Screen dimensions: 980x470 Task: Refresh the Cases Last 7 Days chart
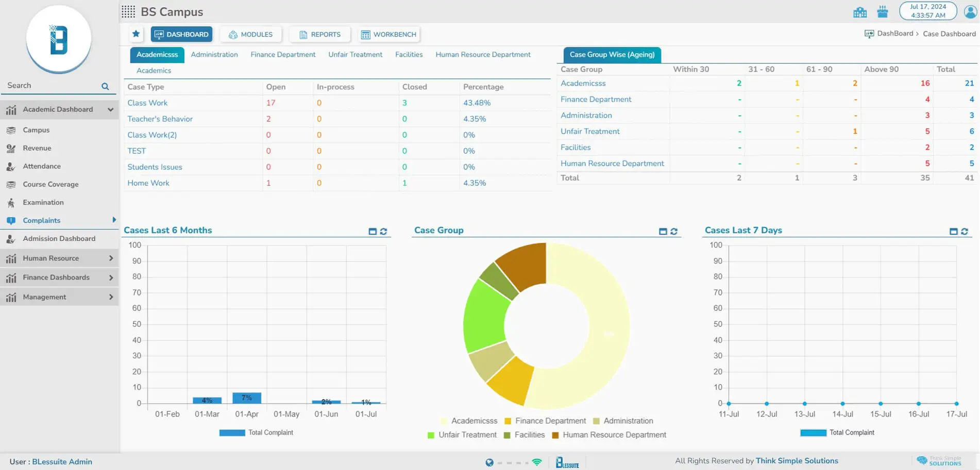(965, 232)
